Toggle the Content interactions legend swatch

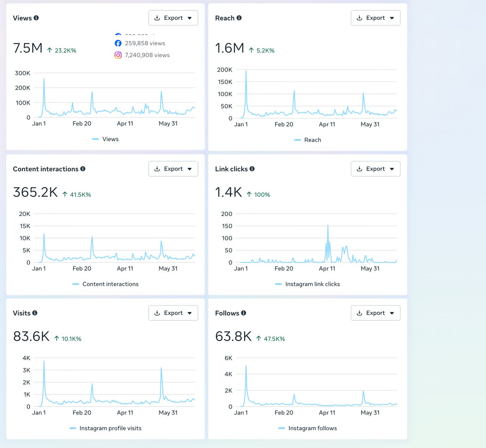coord(76,284)
